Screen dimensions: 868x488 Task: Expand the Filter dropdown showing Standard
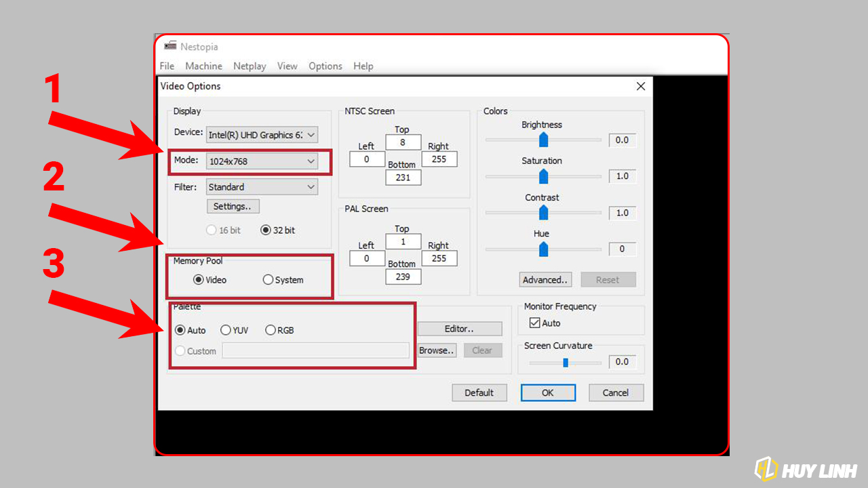(262, 187)
